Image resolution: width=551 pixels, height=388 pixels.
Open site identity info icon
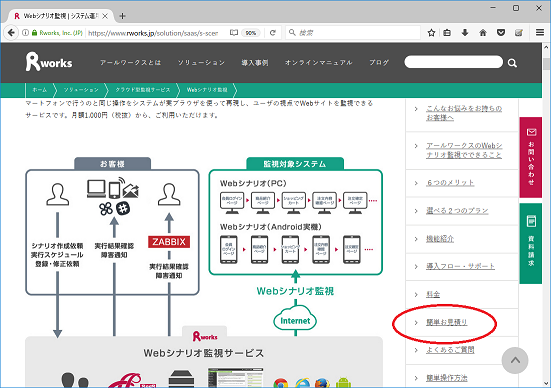click(x=26, y=33)
